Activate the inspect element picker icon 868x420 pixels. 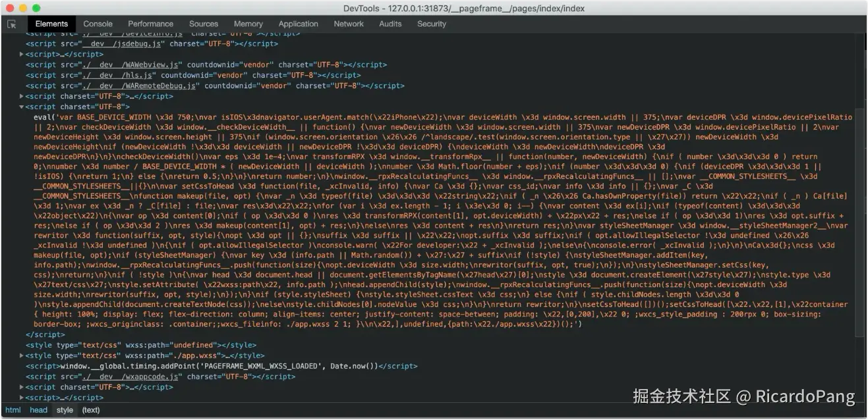point(12,24)
